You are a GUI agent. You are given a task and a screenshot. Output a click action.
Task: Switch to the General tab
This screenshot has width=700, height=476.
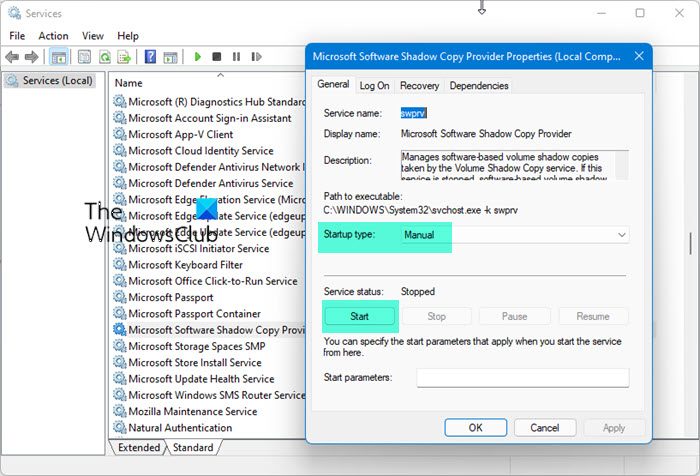tap(333, 84)
